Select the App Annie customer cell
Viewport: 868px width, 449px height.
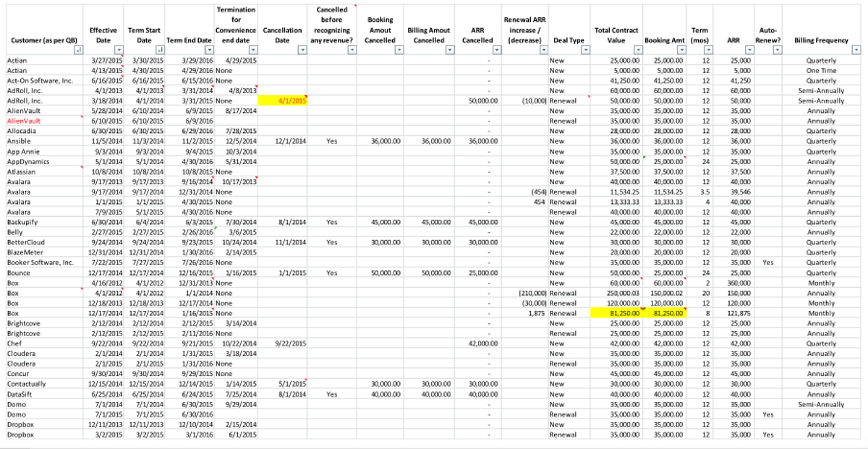pos(44,152)
